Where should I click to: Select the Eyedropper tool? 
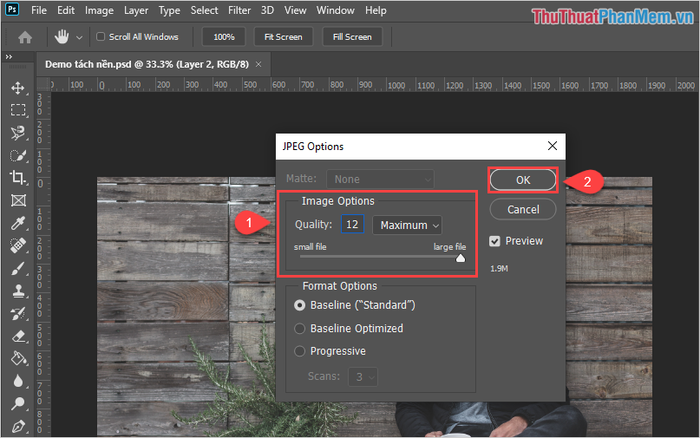coord(18,223)
